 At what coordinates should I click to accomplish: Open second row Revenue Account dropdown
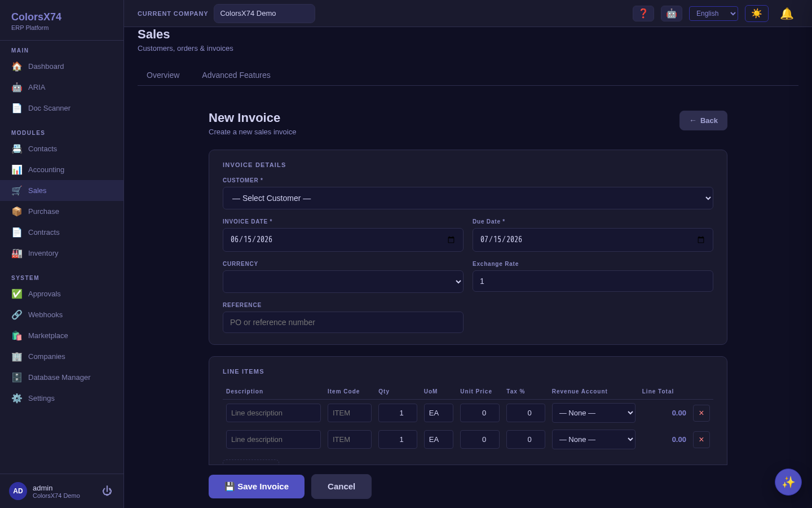594,440
